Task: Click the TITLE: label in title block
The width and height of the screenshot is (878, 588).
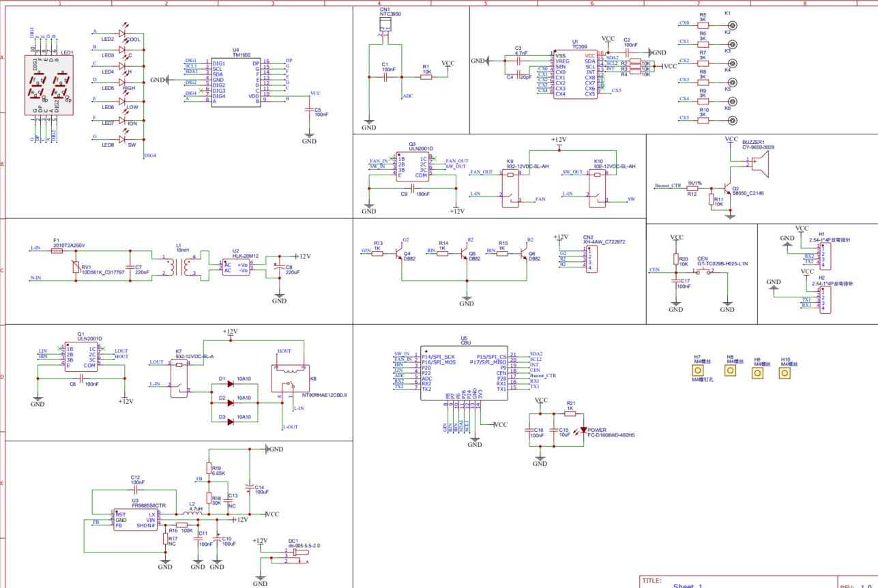Action: 652,581
